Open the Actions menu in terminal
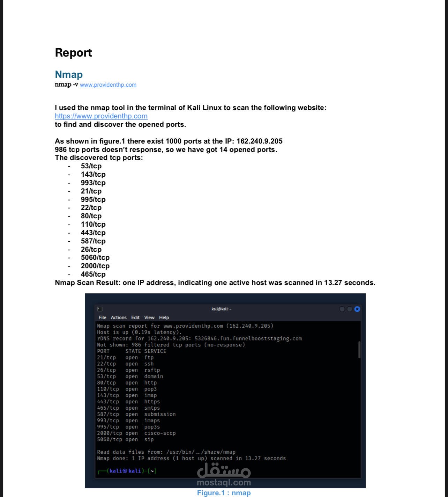Image resolution: width=448 pixels, height=497 pixels. point(119,317)
